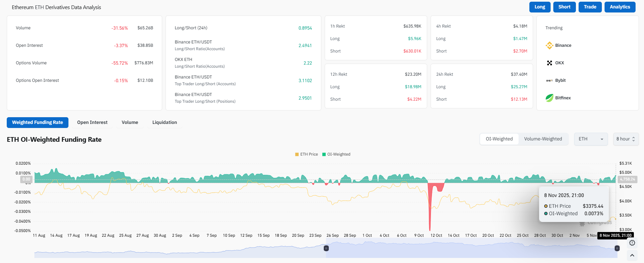Image resolution: width=644 pixels, height=263 pixels.
Task: Toggle ETH Price legend series
Action: [x=306, y=154]
